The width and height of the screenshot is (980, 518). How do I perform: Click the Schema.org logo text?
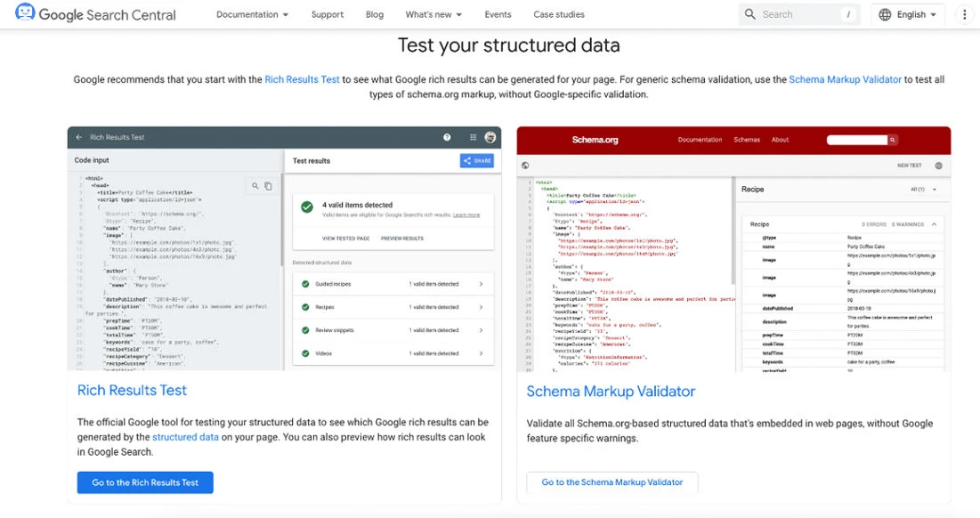tap(595, 140)
